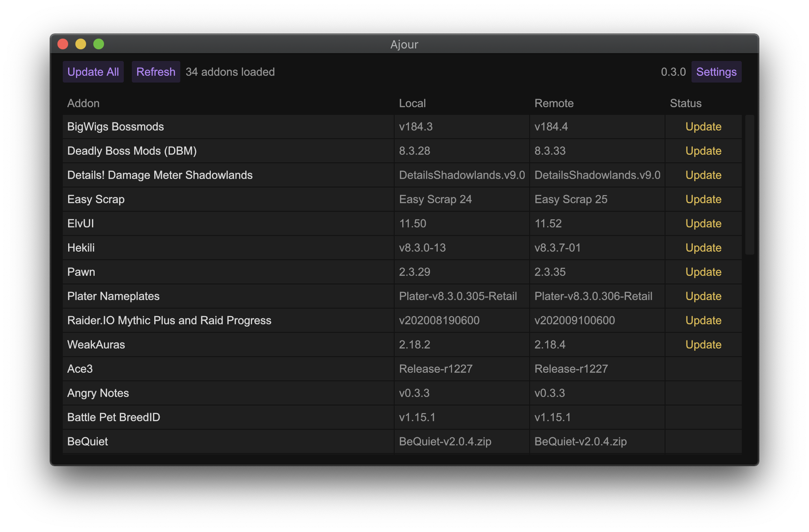Select the BeQuiet addon row

tap(402, 441)
